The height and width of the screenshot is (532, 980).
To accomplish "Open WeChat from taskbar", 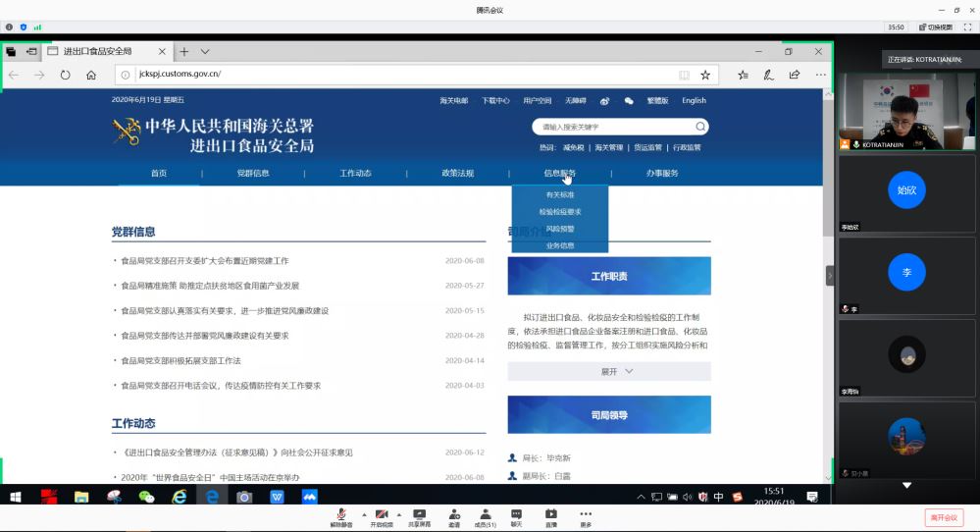I will 146,497.
